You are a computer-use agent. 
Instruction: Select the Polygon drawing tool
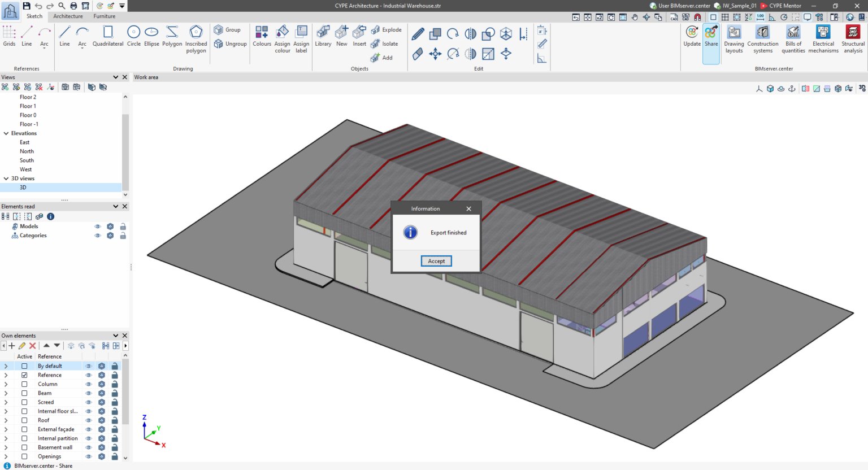tap(172, 36)
